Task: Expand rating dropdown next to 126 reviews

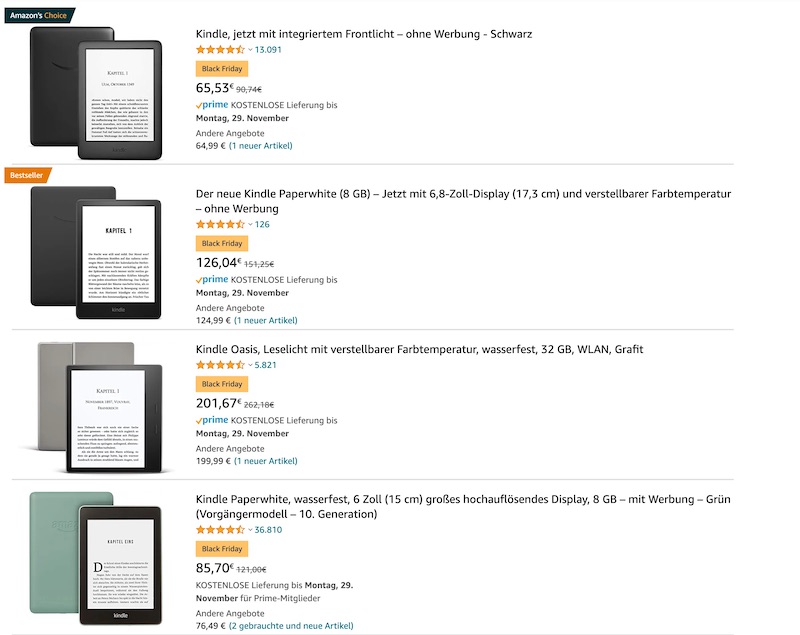Action: pyautogui.click(x=250, y=224)
